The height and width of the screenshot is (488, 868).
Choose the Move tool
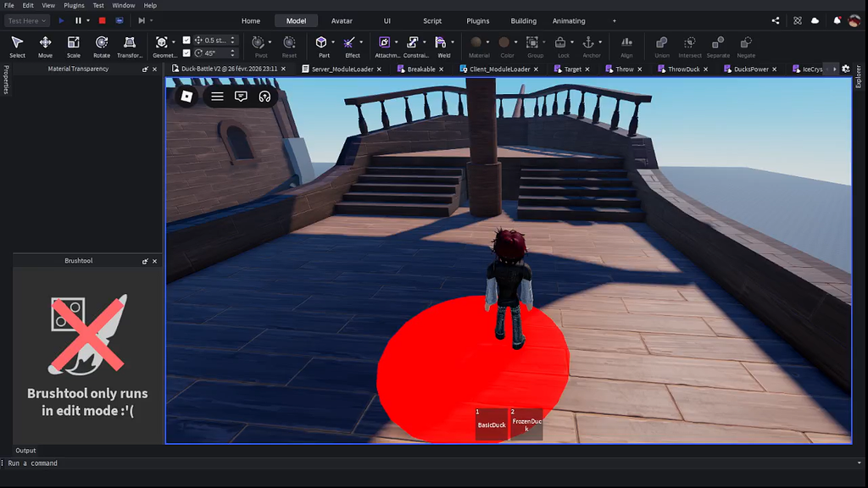tap(46, 47)
